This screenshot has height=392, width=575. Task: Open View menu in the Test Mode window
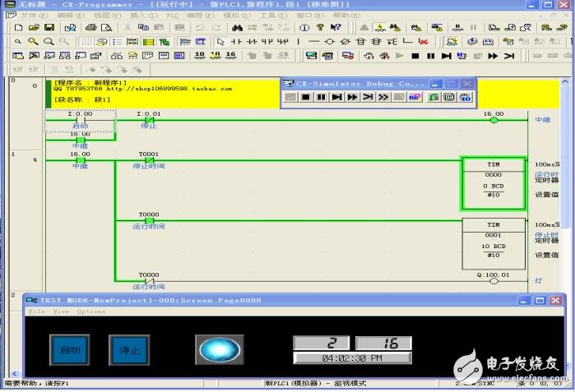pos(61,312)
